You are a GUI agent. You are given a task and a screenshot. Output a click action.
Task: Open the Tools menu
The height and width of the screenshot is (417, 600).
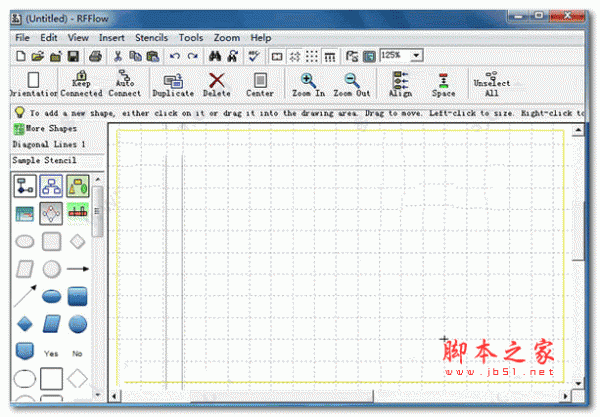(191, 37)
